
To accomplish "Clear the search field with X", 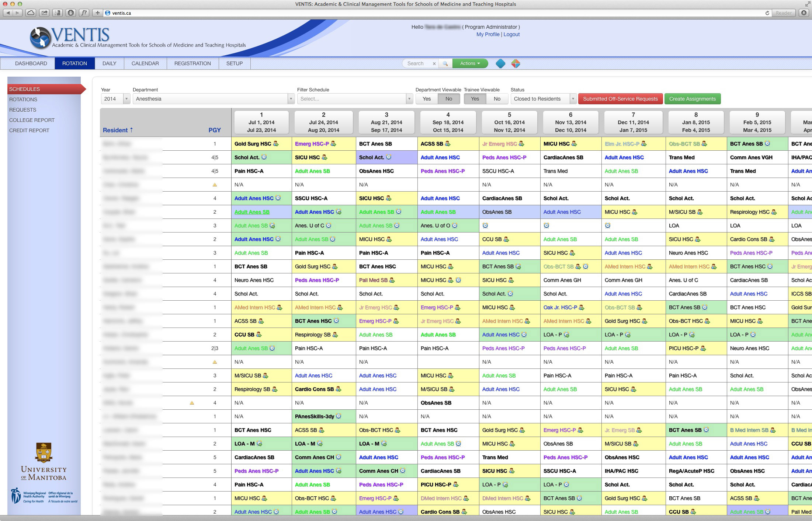I will [434, 64].
